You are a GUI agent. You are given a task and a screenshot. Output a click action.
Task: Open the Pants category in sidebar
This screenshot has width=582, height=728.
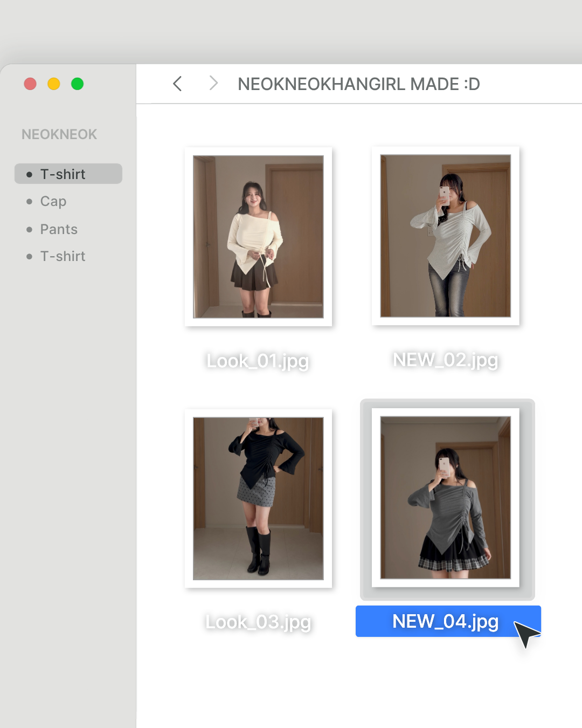click(x=59, y=230)
